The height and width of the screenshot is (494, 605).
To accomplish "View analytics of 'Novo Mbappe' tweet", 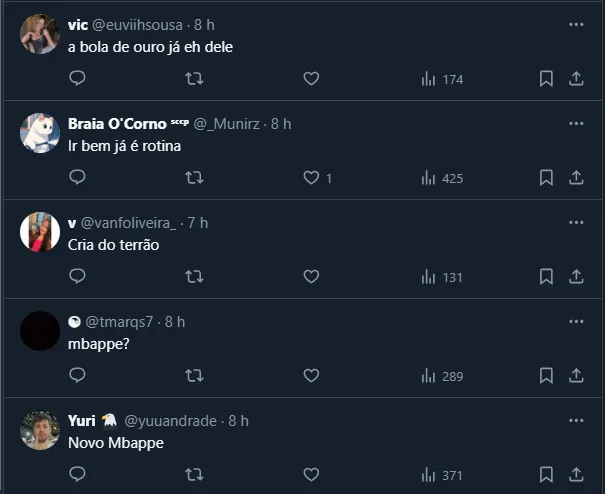I will point(441,474).
